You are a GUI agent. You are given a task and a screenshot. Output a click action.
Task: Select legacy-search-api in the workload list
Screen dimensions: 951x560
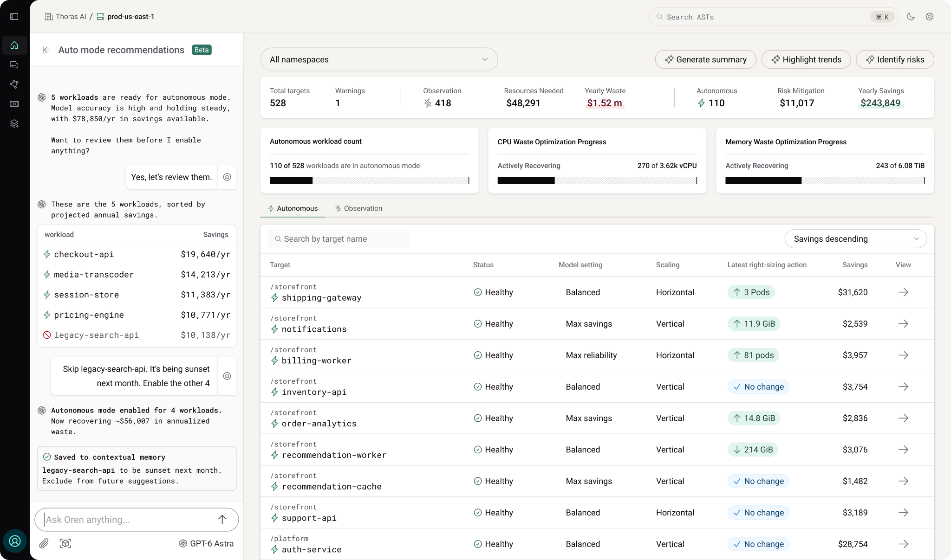(x=137, y=335)
